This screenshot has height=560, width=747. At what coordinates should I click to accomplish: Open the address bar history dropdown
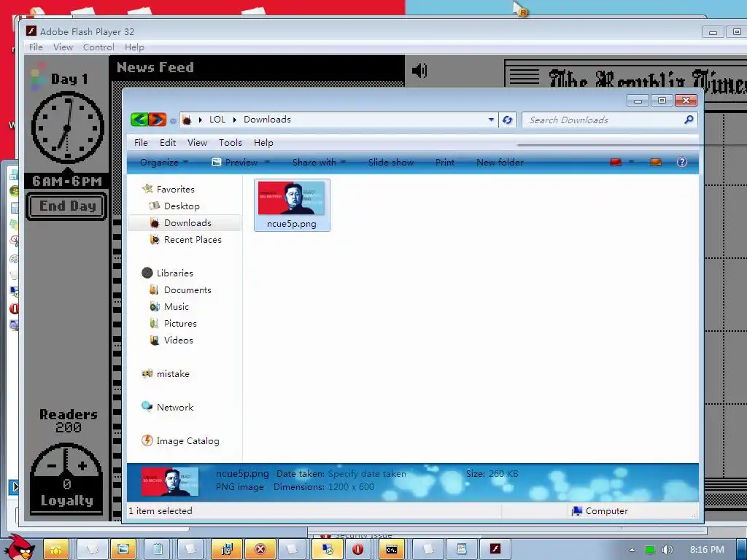pyautogui.click(x=491, y=120)
